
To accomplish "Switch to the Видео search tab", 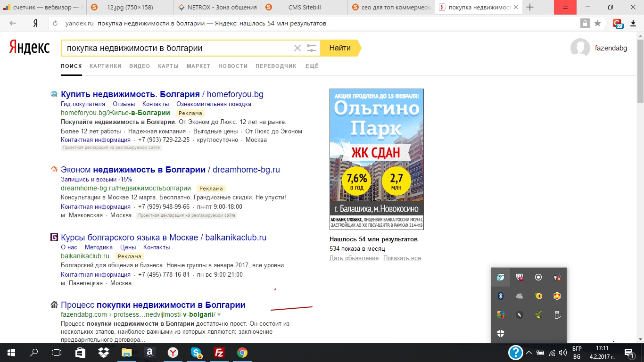I will (140, 66).
